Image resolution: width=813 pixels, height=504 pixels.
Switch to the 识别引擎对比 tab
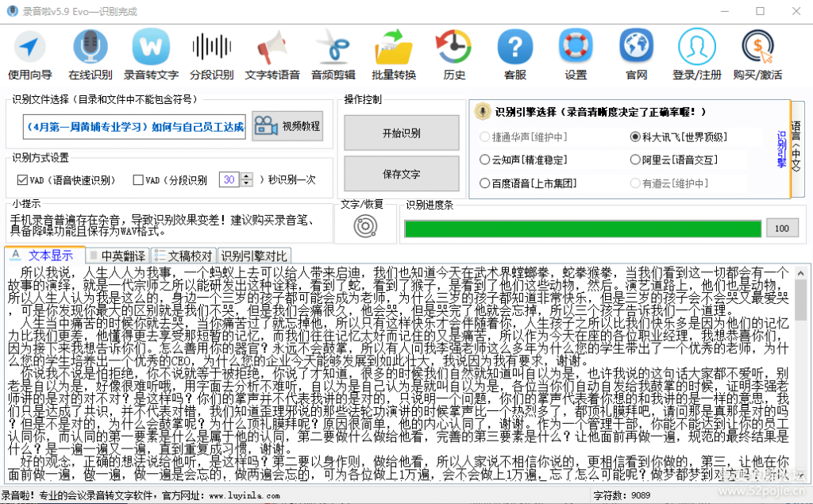pyautogui.click(x=254, y=256)
